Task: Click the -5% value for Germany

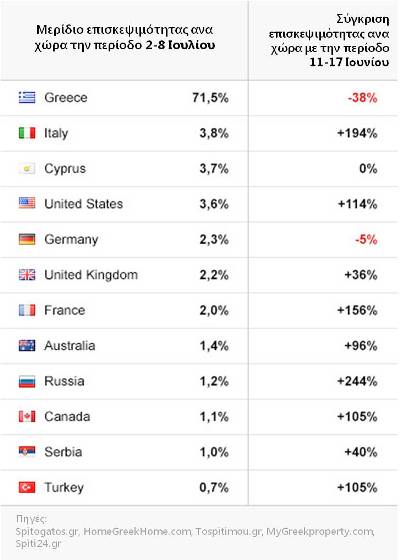Action: tap(366, 239)
